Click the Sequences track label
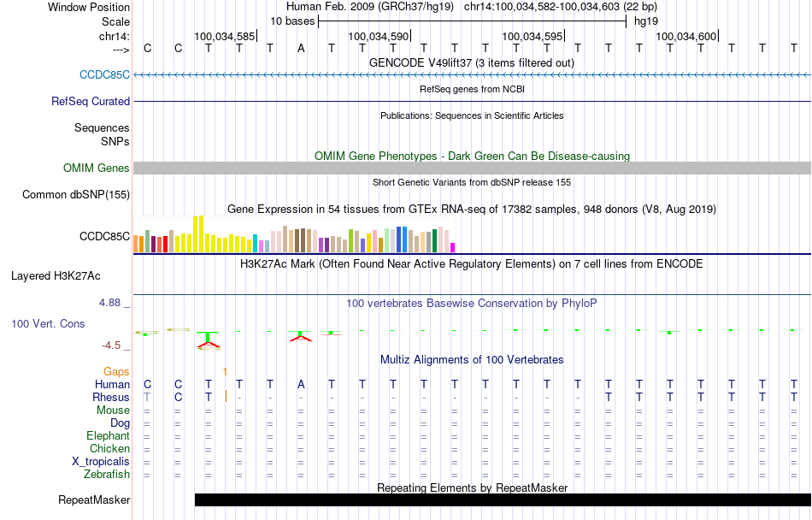Image resolution: width=812 pixels, height=520 pixels. coord(102,128)
